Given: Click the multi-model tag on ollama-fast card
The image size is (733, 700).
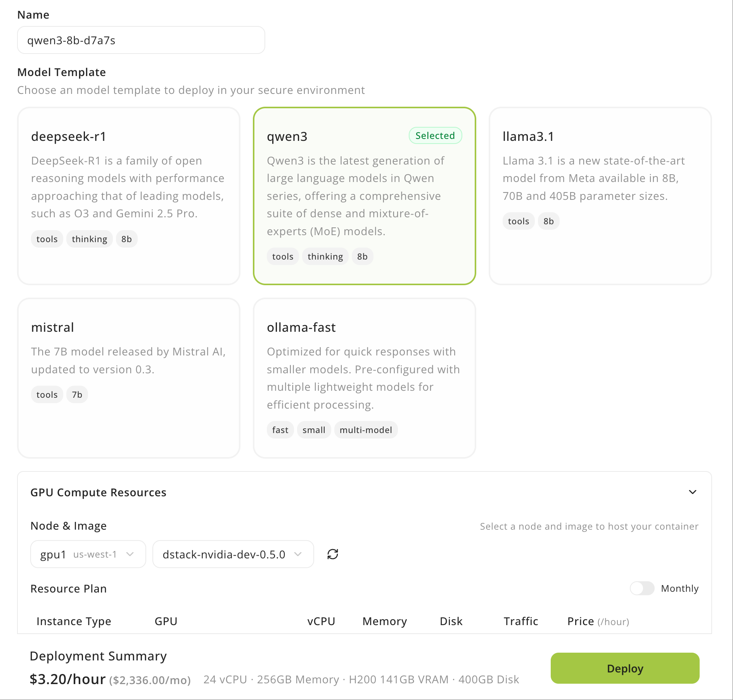Looking at the screenshot, I should pos(365,430).
